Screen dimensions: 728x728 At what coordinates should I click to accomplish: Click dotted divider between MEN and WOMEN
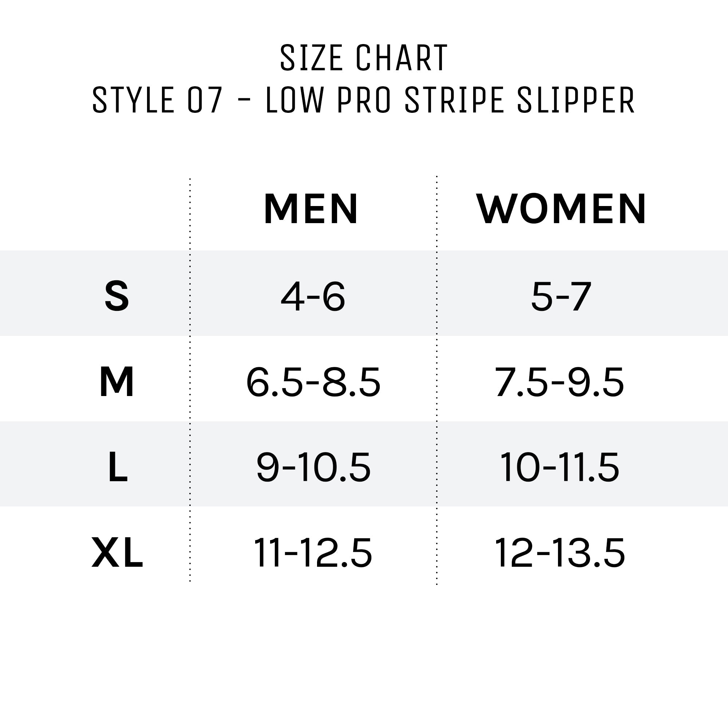(437, 381)
